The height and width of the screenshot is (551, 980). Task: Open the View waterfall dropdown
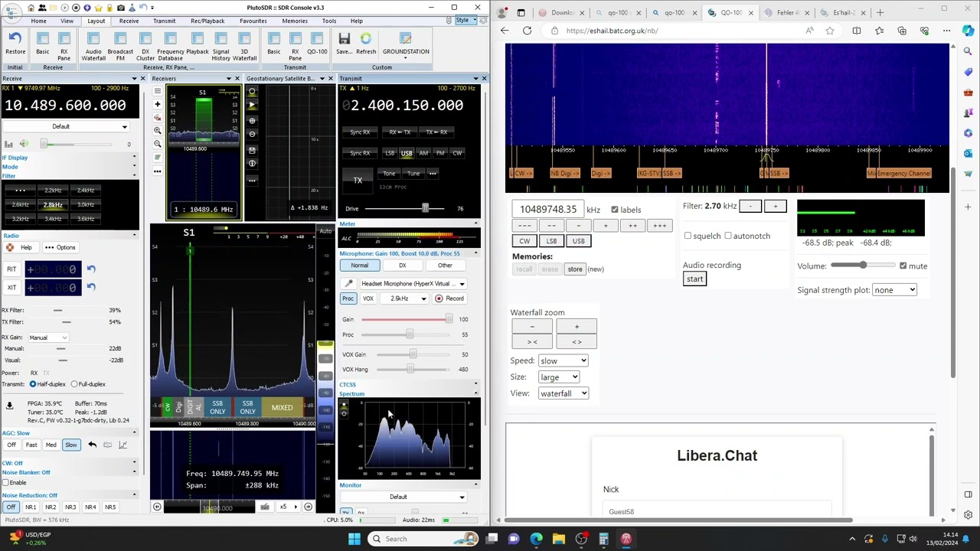(563, 393)
